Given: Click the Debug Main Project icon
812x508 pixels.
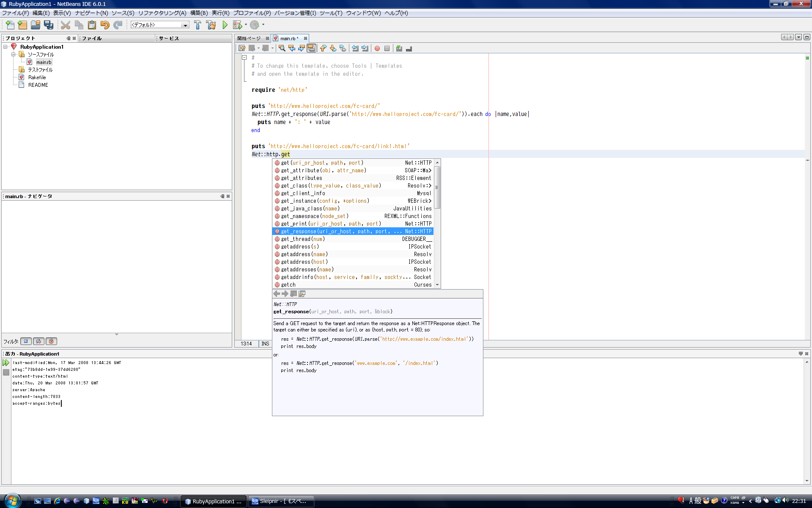Looking at the screenshot, I should pyautogui.click(x=238, y=25).
